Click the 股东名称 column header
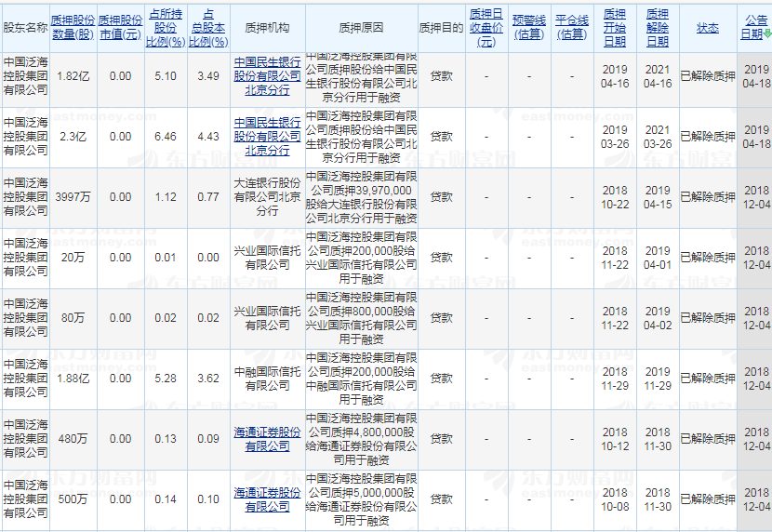The image size is (772, 532). (25, 28)
